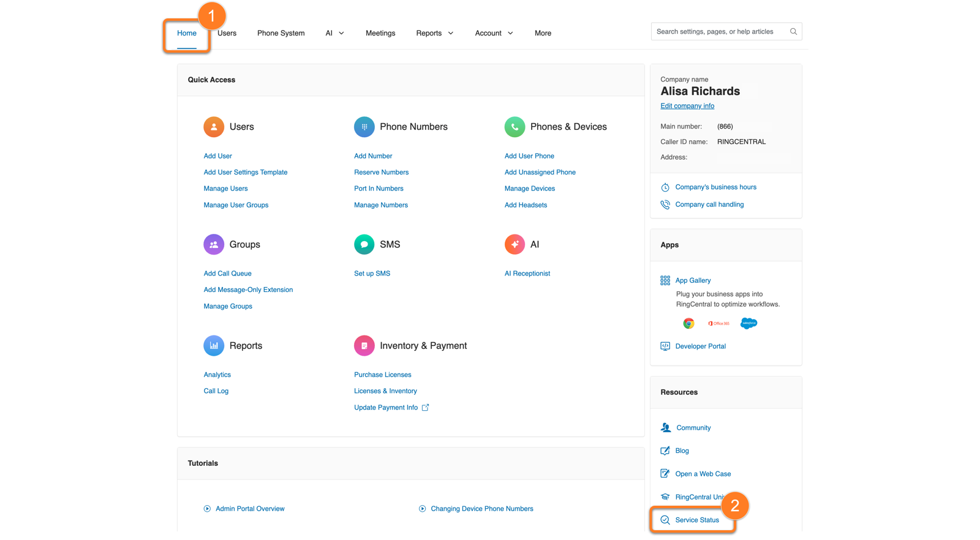Click the green Phones & Devices icon
This screenshot has width=980, height=540.
pos(514,127)
